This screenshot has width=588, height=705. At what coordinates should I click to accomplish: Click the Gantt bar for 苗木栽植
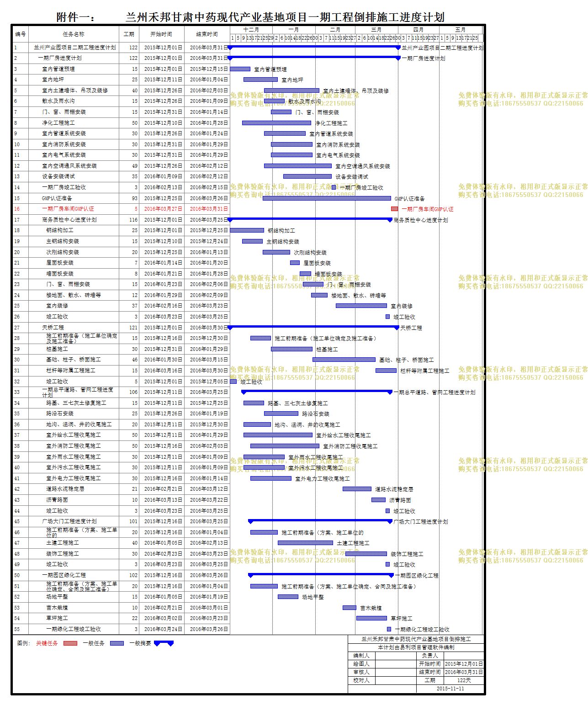350,608
